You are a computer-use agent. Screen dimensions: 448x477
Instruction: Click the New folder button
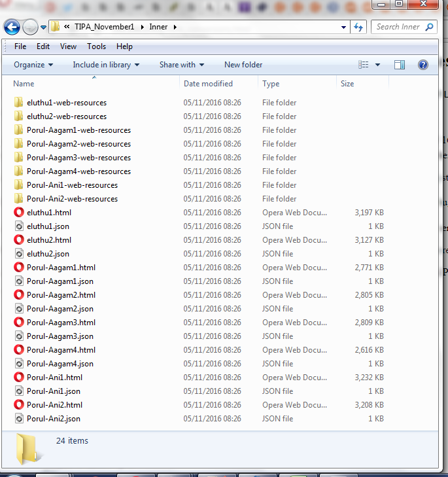click(243, 65)
